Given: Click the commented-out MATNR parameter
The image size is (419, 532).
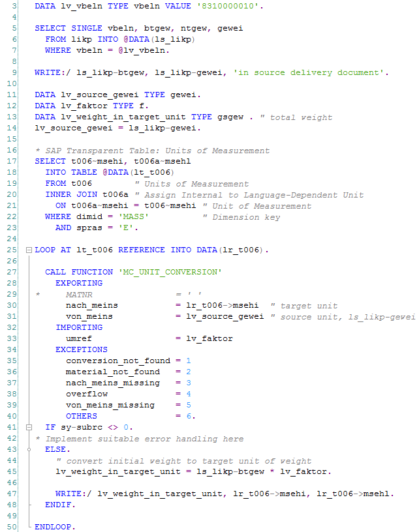Looking at the screenshot, I should (x=79, y=295).
